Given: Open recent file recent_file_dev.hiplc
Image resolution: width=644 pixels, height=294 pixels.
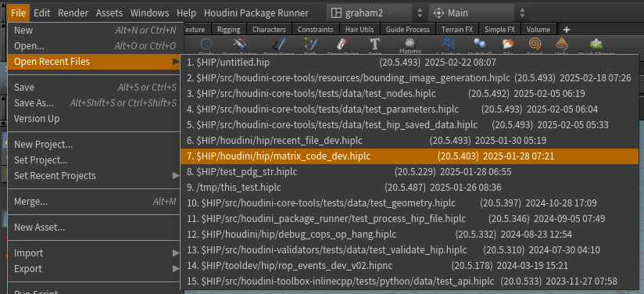Looking at the screenshot, I should 410,141.
